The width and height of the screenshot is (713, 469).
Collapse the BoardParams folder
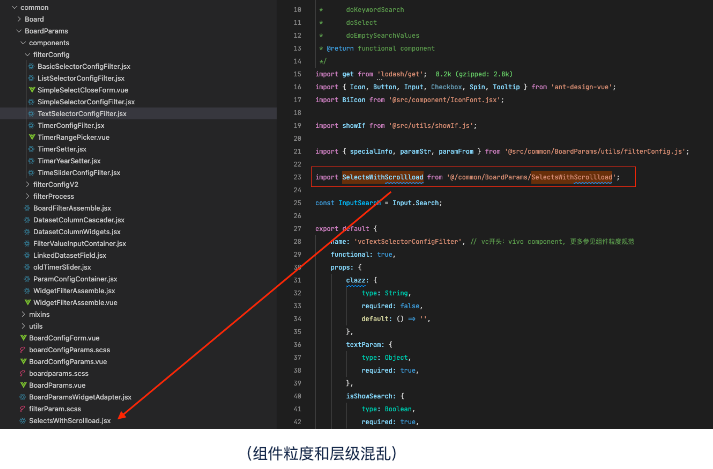pyautogui.click(x=17, y=31)
